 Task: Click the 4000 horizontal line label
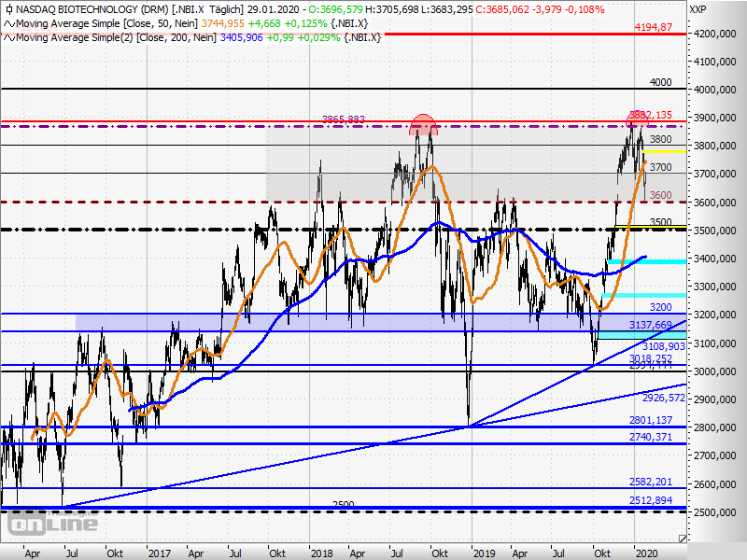pos(661,82)
